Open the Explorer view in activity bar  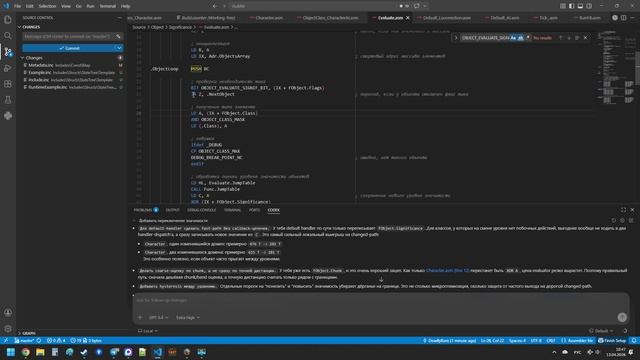tap(8, 20)
